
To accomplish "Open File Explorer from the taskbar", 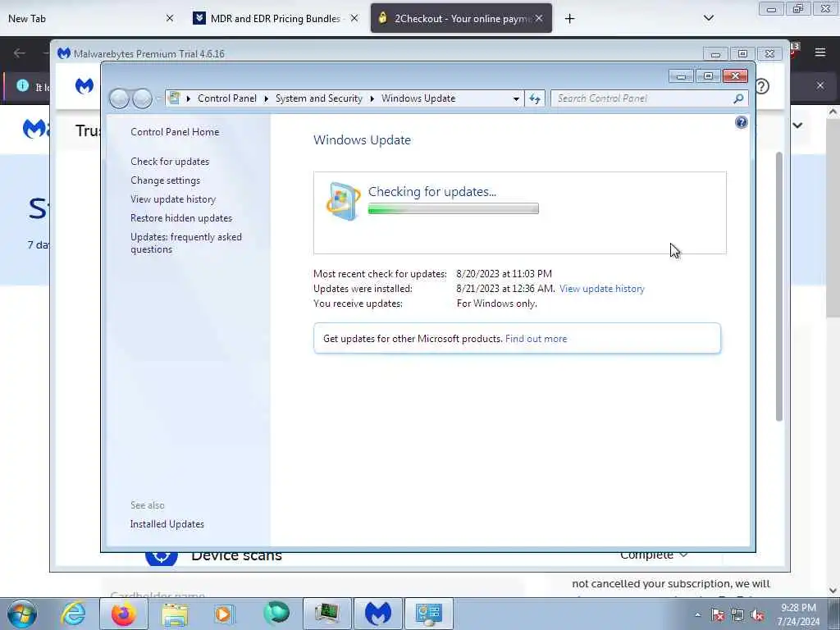I will 175,614.
